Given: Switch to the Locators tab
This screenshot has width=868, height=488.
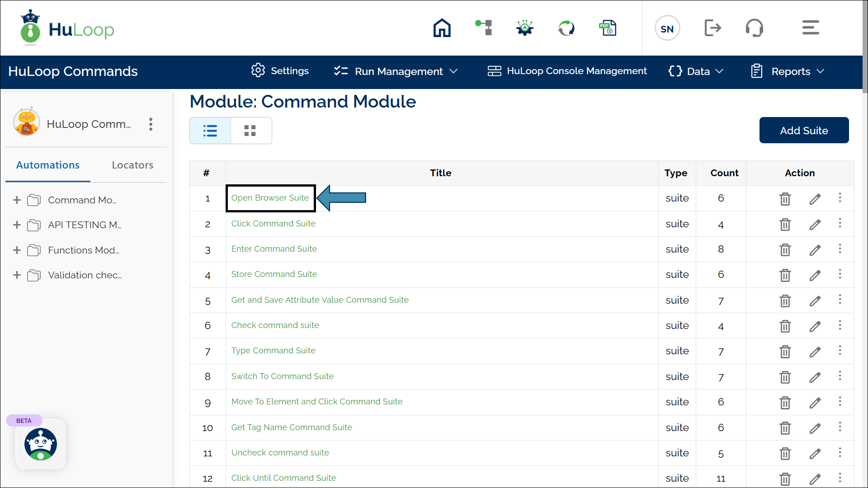Looking at the screenshot, I should click(x=132, y=165).
